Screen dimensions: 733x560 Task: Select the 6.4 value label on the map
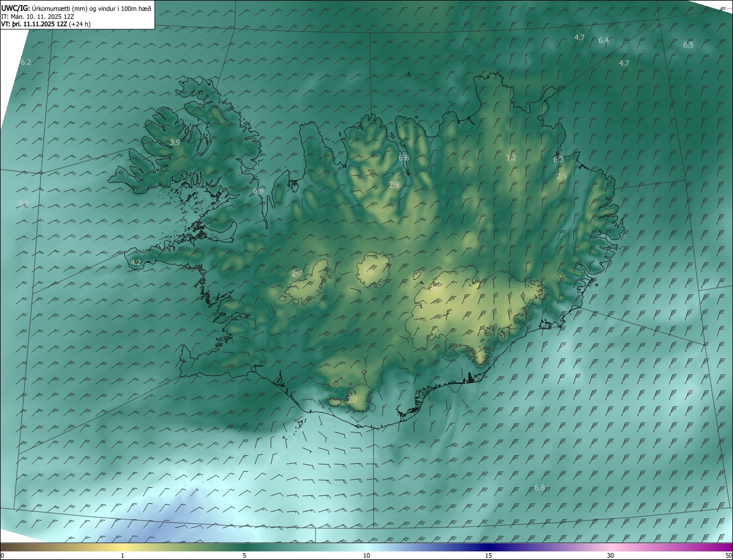pyautogui.click(x=604, y=41)
